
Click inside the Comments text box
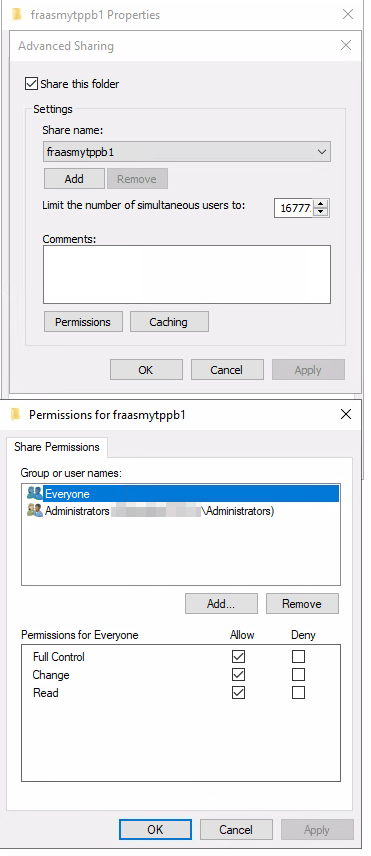tap(187, 274)
